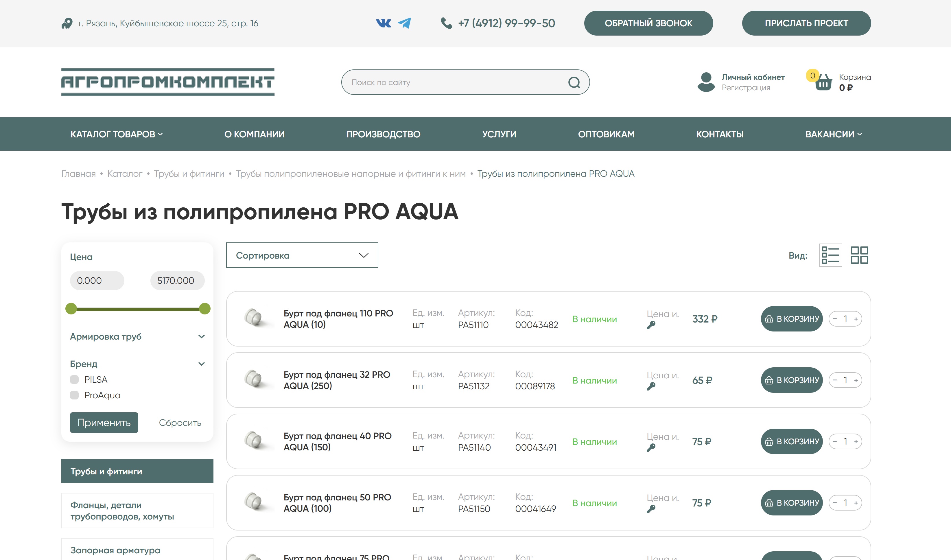Open the Каталог товаров menu
The height and width of the screenshot is (560, 951).
coord(117,134)
